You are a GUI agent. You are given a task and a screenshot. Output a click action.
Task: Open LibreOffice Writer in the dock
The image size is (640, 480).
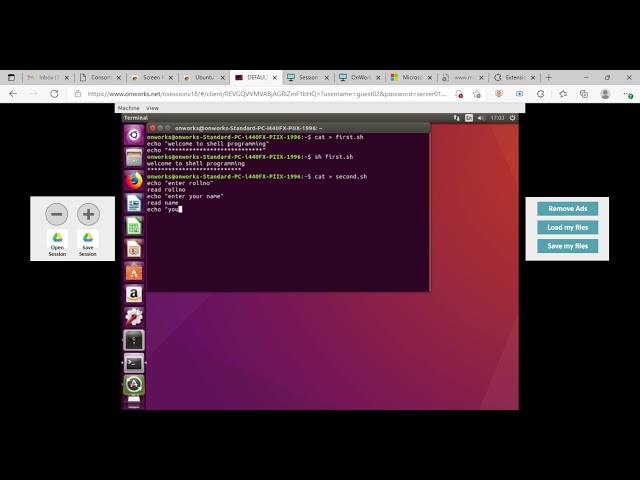[134, 203]
